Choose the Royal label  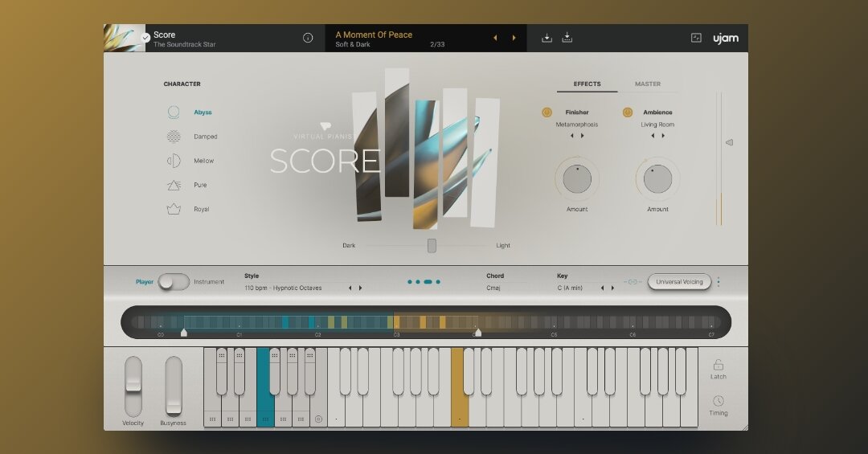202,209
